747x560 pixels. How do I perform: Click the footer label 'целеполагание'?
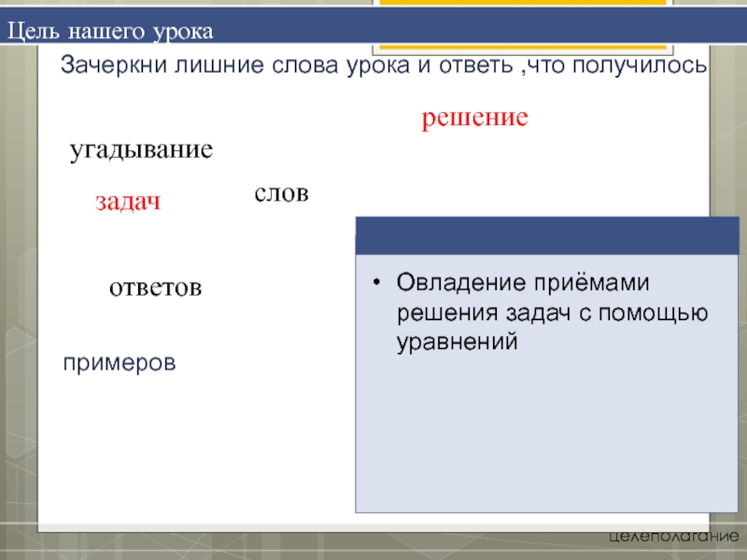click(673, 536)
